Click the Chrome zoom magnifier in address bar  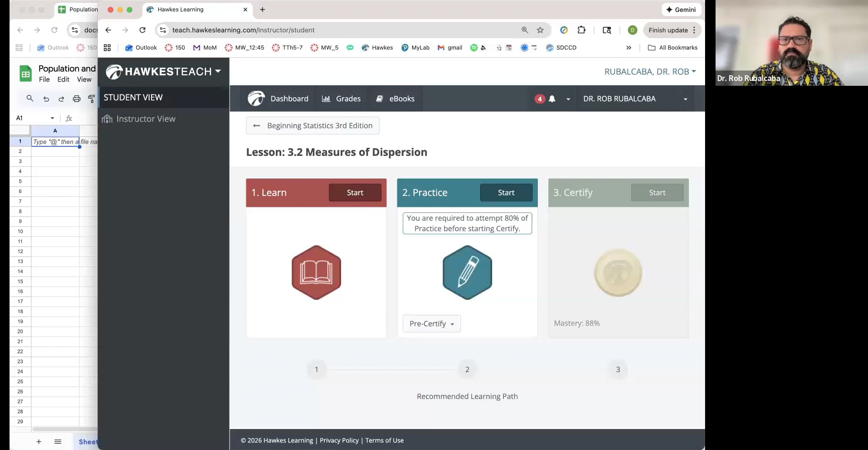[x=525, y=30]
